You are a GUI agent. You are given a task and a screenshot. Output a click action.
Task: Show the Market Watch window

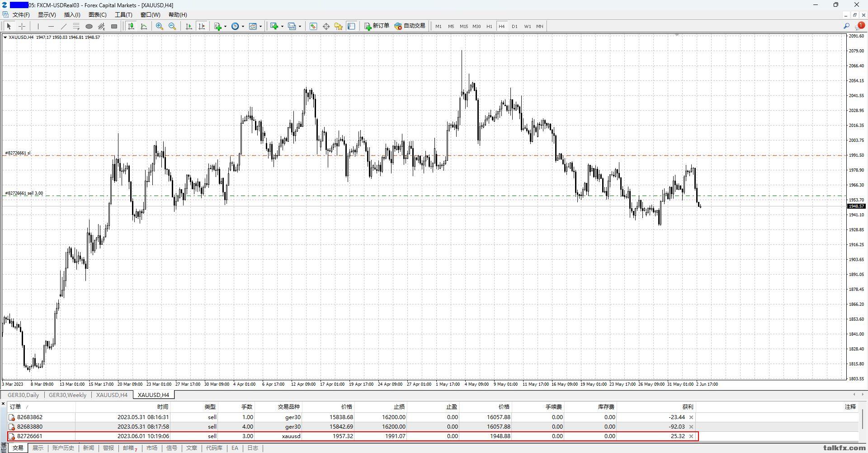click(313, 26)
